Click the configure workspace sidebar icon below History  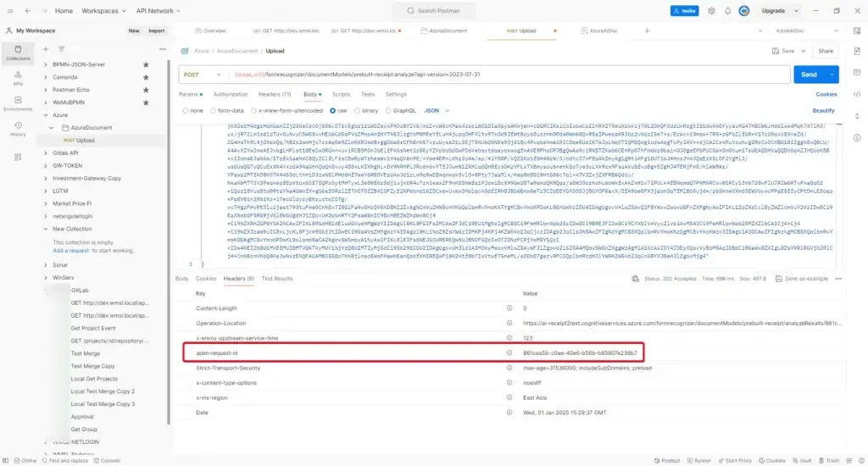tap(18, 158)
